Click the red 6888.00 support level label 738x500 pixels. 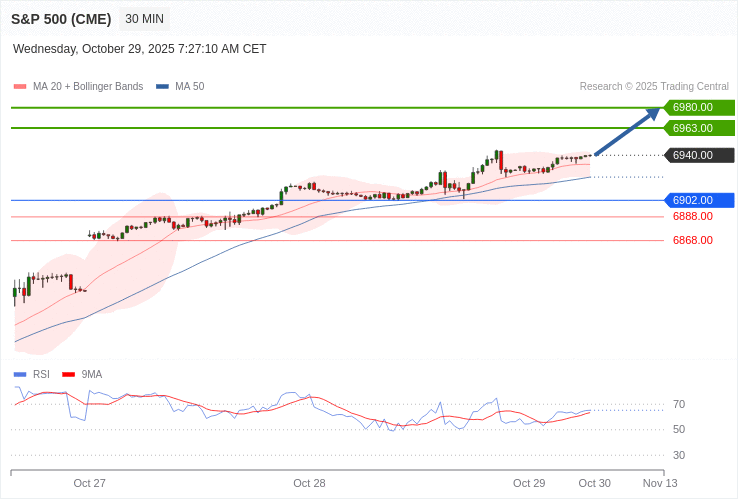(x=692, y=216)
